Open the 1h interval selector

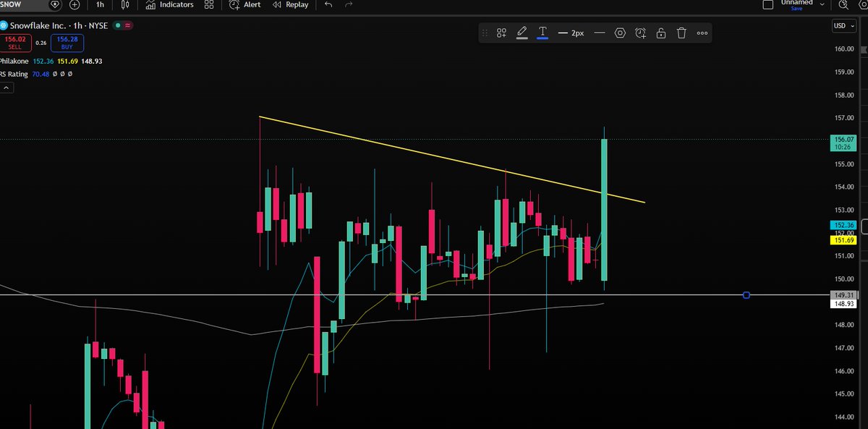(100, 4)
